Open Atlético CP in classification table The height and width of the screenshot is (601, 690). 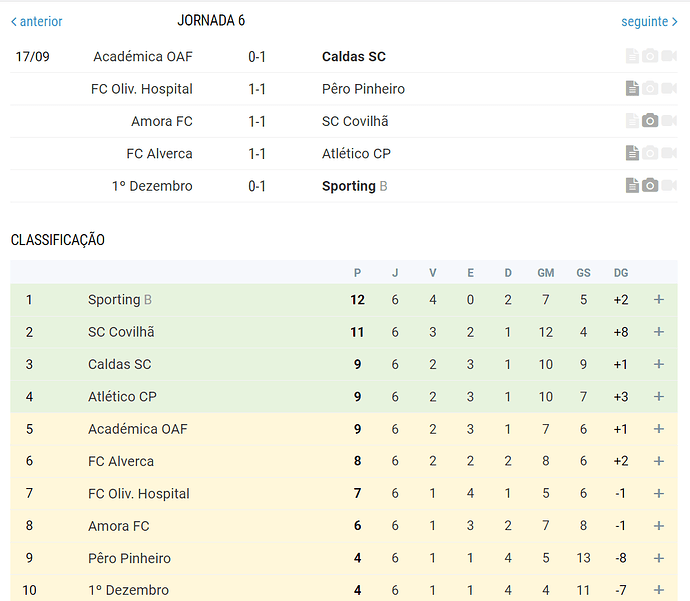pyautogui.click(x=122, y=396)
